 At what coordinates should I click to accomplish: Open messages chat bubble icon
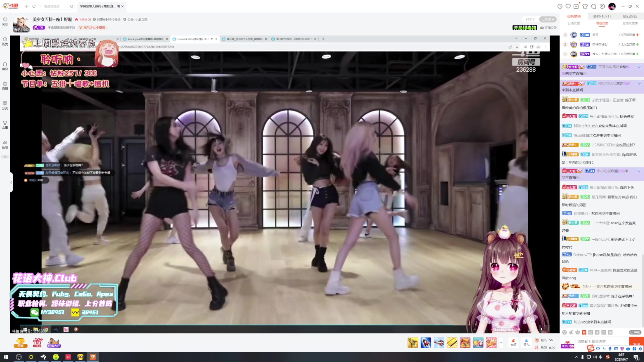[594, 6]
